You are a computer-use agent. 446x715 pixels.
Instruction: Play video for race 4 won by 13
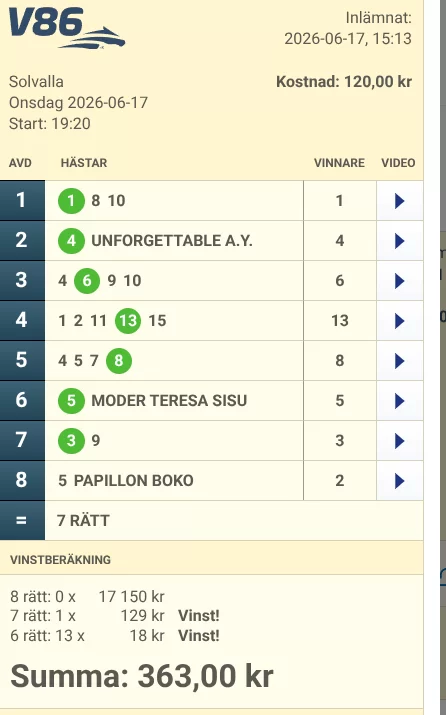(x=399, y=321)
